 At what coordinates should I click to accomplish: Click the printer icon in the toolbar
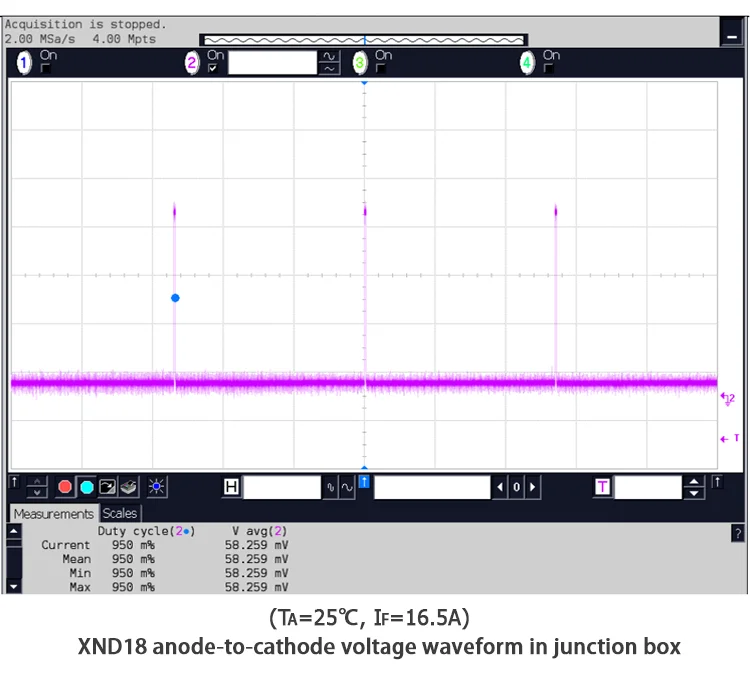pyautogui.click(x=128, y=487)
